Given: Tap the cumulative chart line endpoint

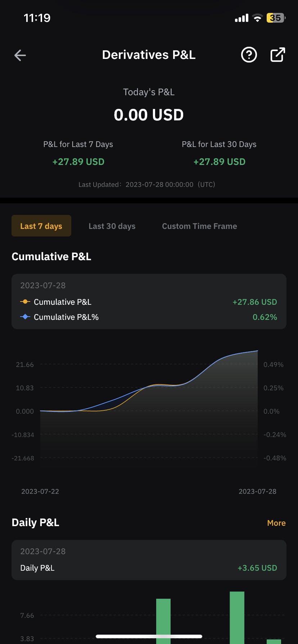Looking at the screenshot, I should click(x=257, y=351).
